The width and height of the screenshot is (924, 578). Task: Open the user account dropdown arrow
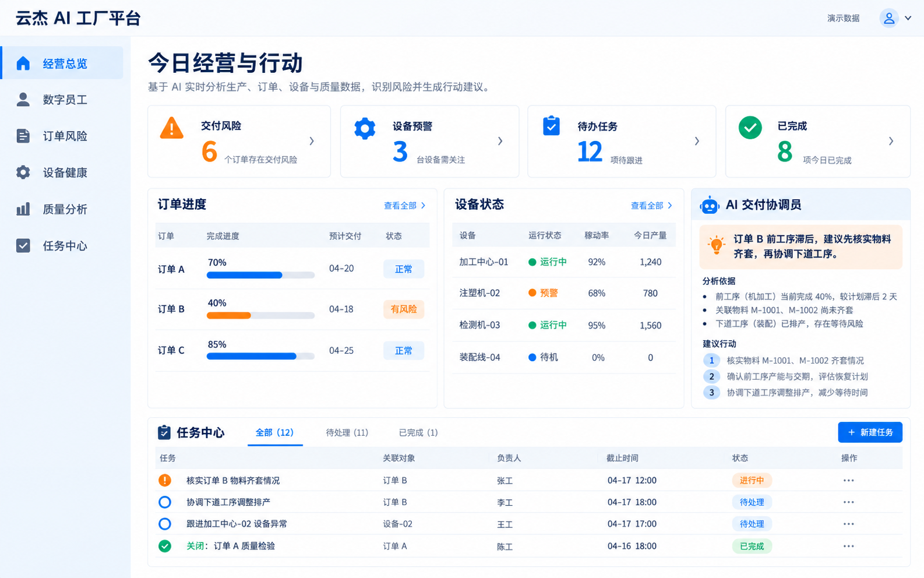(x=908, y=18)
